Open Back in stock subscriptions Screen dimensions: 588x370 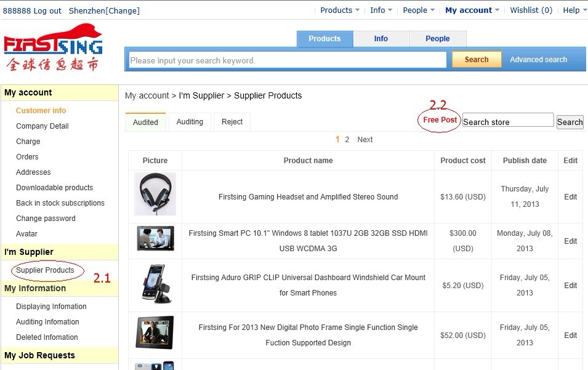click(60, 203)
